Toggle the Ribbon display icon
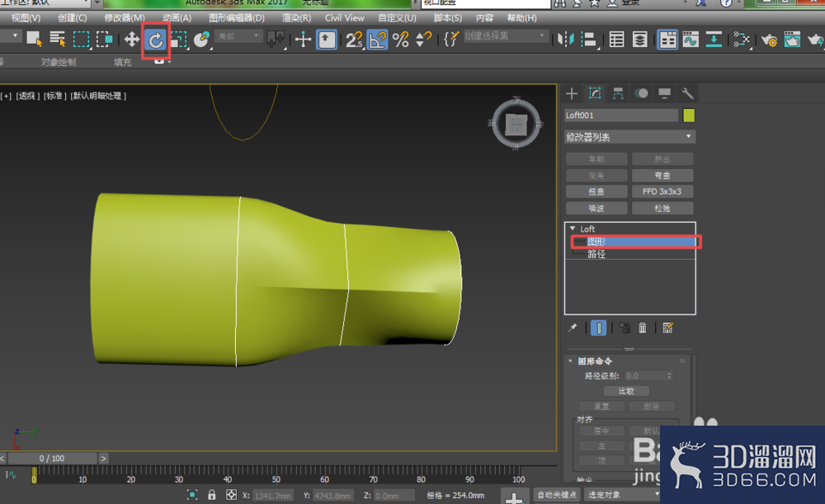Image resolution: width=825 pixels, height=504 pixels. (667, 40)
